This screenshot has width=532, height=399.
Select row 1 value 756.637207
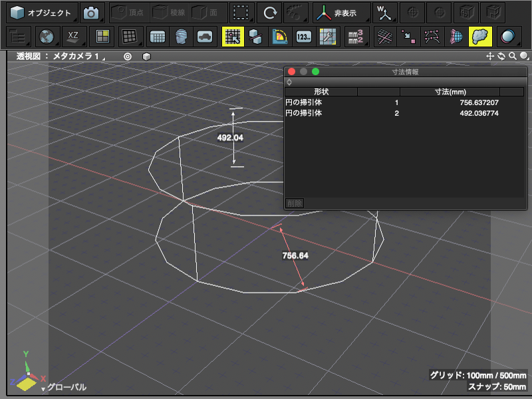(479, 102)
